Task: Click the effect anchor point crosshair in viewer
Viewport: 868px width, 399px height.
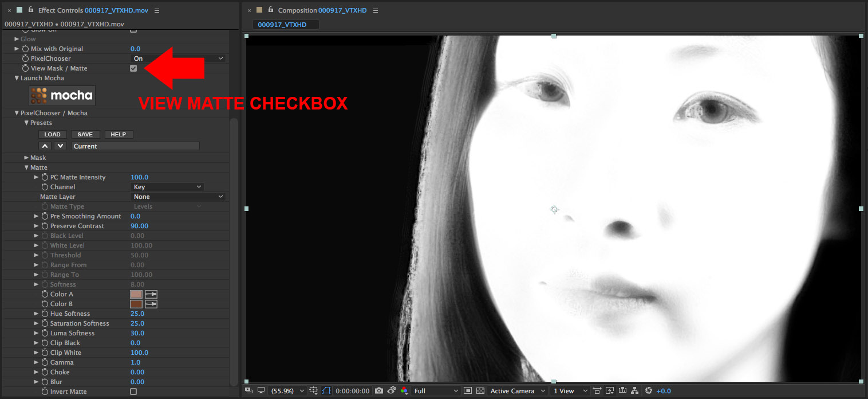Action: point(554,209)
